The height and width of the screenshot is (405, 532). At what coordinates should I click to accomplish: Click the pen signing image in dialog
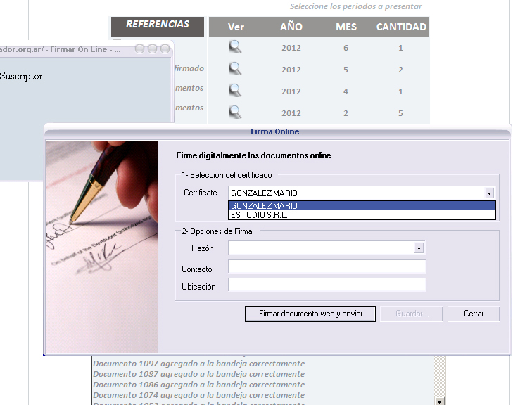pos(102,246)
